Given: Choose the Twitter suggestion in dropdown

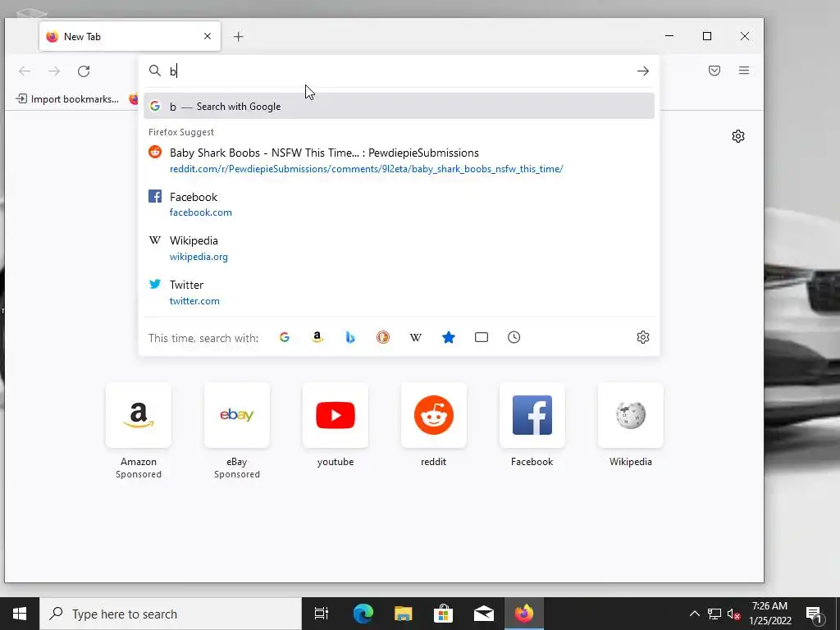Looking at the screenshot, I should point(399,293).
